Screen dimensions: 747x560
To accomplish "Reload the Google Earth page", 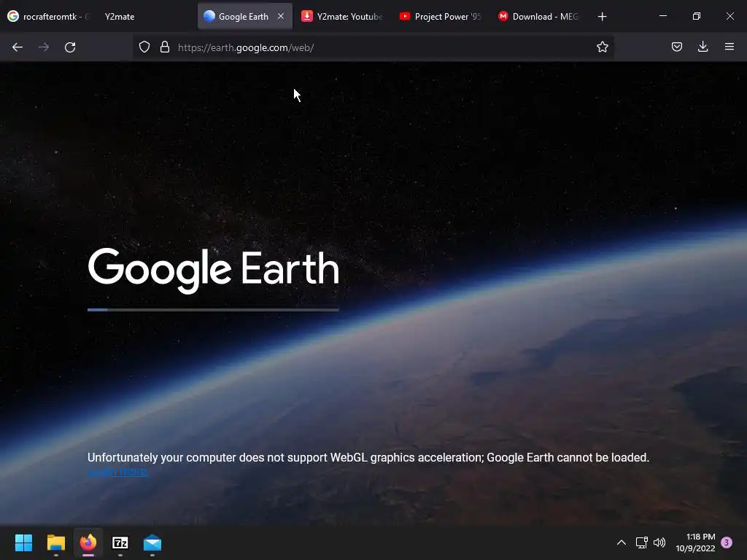I will point(70,47).
